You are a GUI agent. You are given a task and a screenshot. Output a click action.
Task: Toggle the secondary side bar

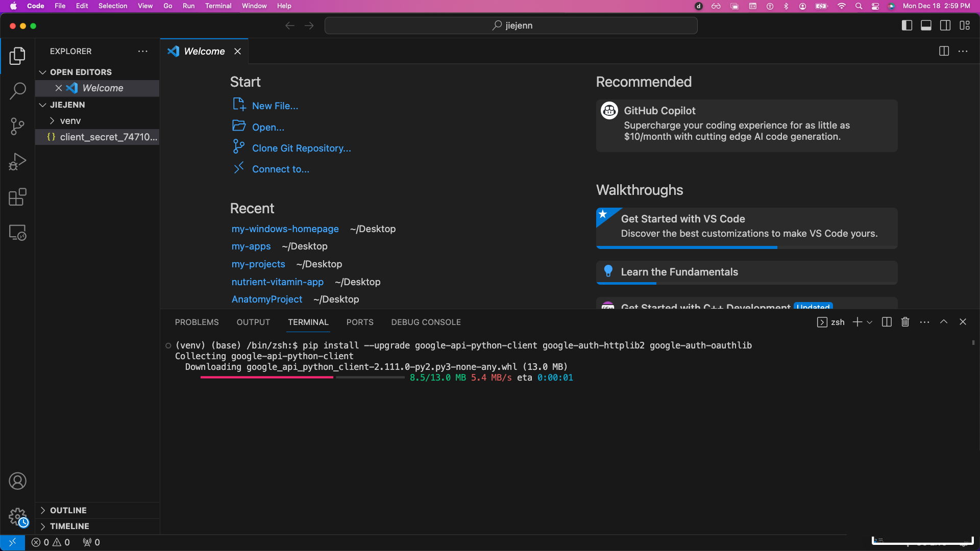pyautogui.click(x=945, y=26)
